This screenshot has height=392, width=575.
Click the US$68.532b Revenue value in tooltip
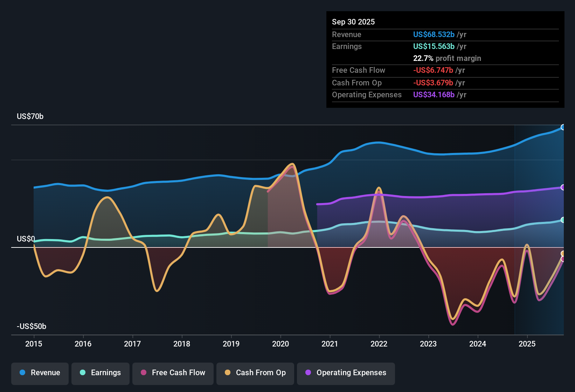point(434,35)
